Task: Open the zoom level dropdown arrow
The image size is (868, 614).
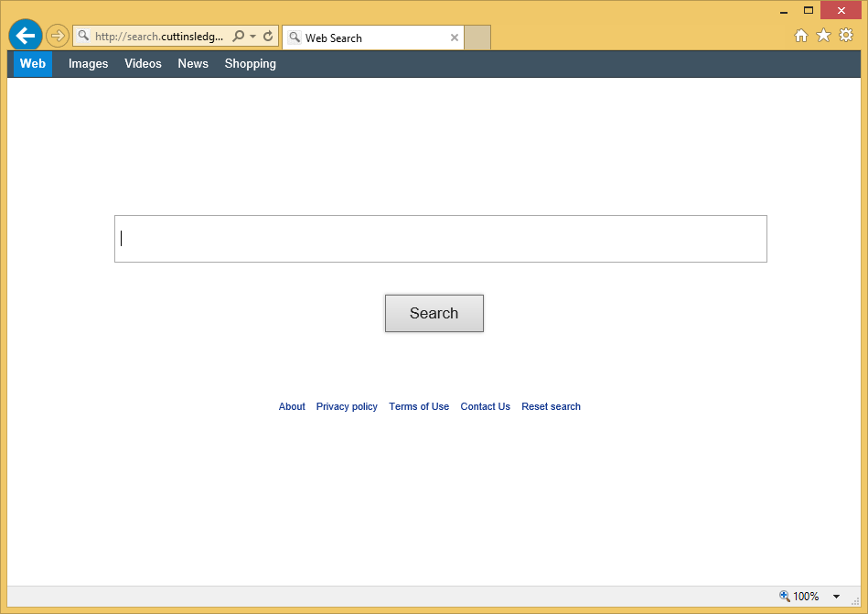Action: tap(836, 597)
